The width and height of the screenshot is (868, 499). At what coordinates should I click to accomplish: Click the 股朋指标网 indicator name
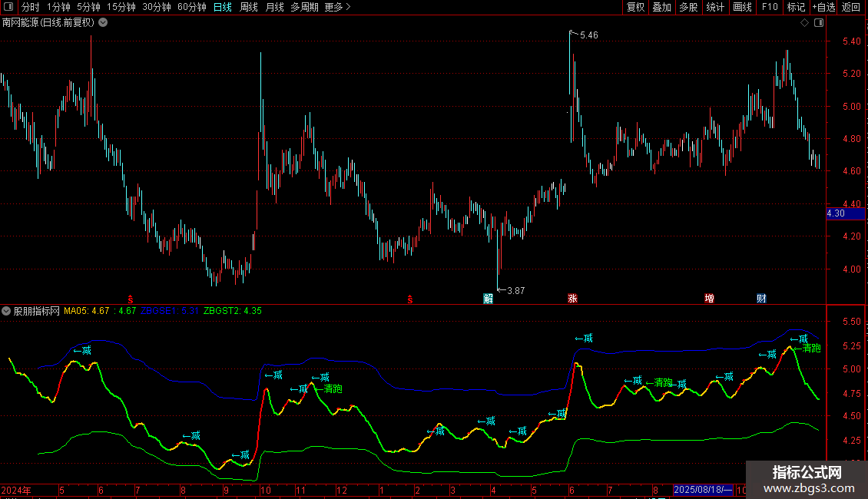tap(37, 311)
